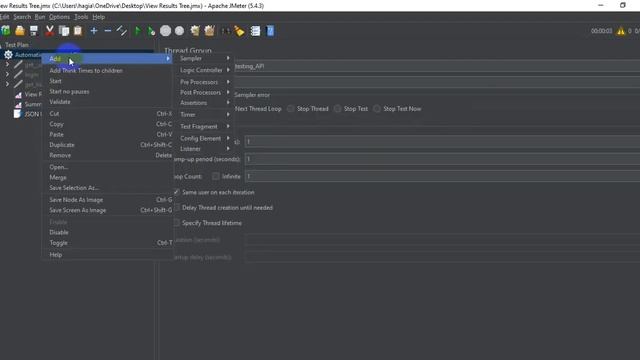Open the Listener submenu
This screenshot has width=640, height=360.
coord(204,149)
